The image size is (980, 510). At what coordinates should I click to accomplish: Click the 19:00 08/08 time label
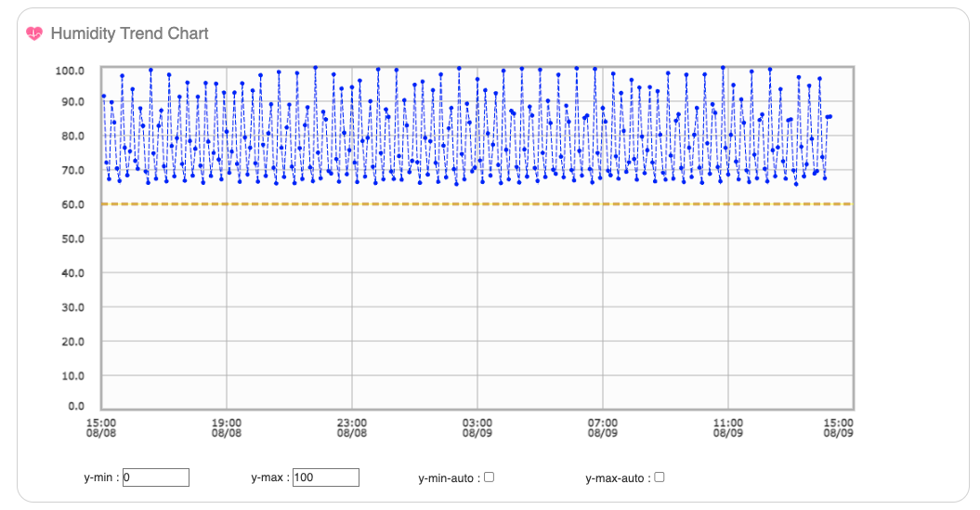[227, 427]
